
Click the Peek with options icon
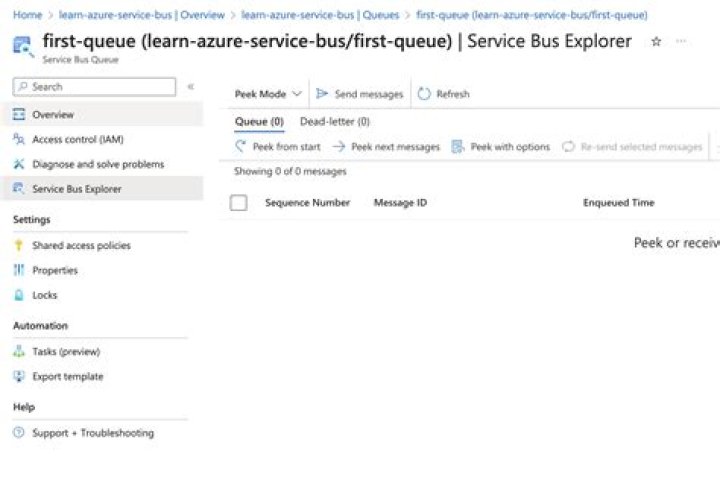coord(458,146)
